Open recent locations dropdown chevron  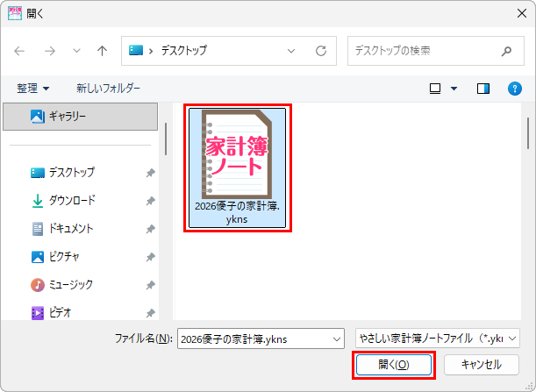(76, 51)
